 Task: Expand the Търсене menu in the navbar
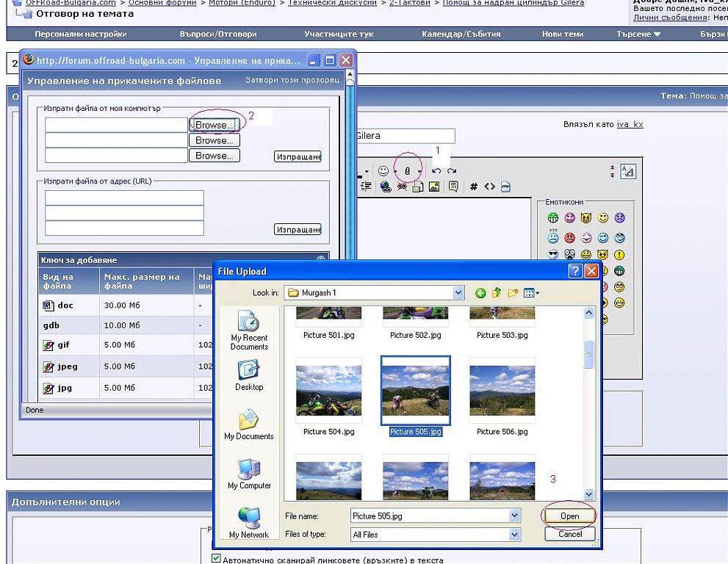(x=638, y=34)
